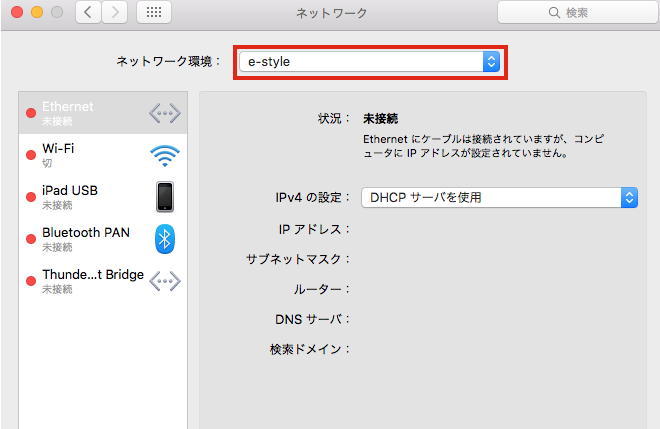Click the 検索ドメイン label
This screenshot has width=660, height=429.
[x=310, y=349]
